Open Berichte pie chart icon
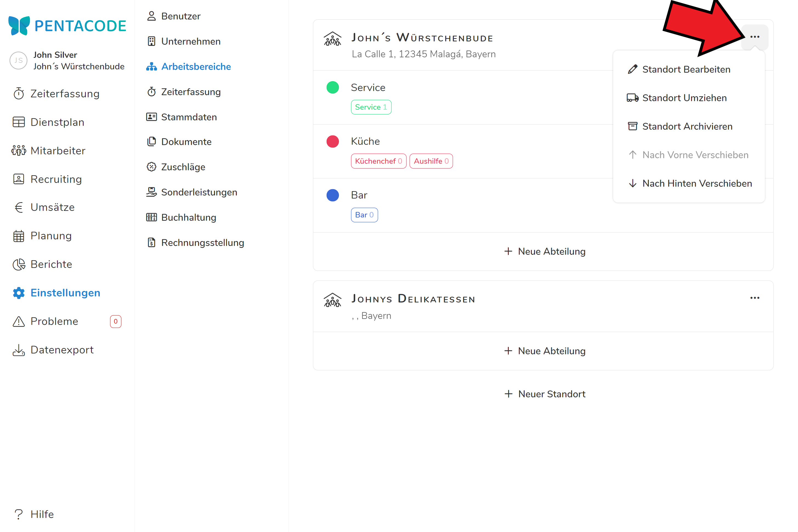This screenshot has height=532, width=798. (19, 264)
